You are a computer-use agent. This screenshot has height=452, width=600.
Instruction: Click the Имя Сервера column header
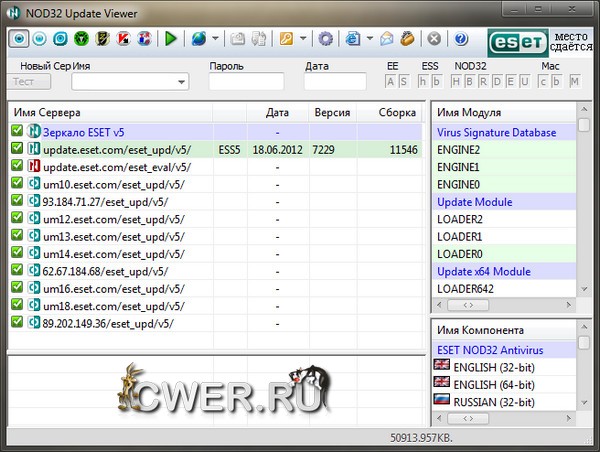[110, 112]
